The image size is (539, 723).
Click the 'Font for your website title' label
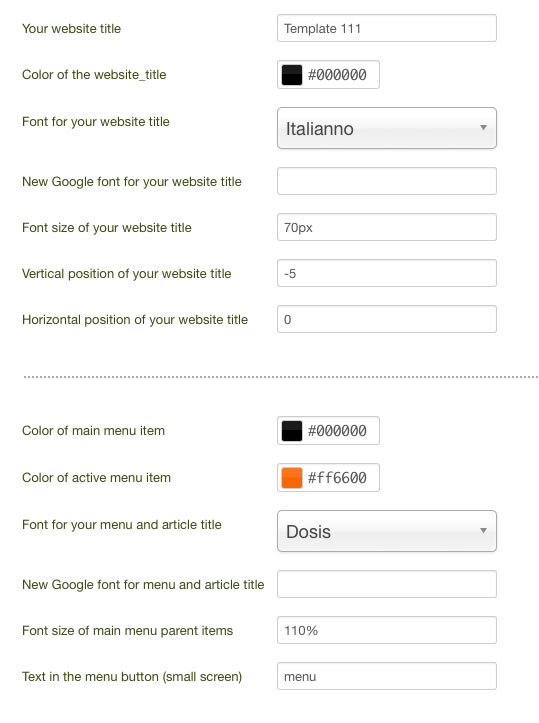click(96, 122)
